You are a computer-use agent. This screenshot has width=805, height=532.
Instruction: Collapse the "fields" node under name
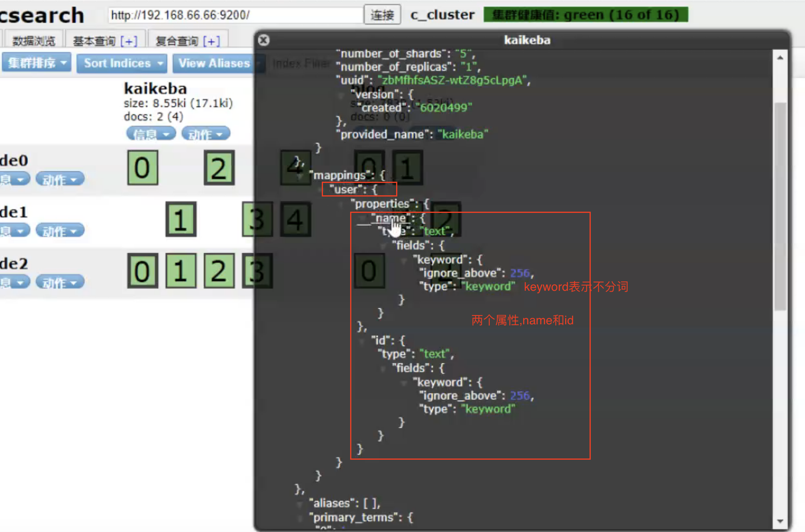pos(383,246)
